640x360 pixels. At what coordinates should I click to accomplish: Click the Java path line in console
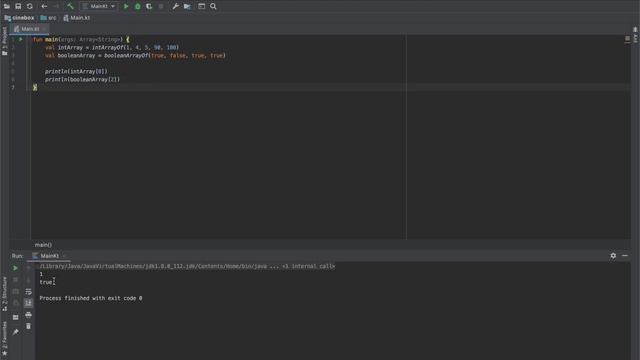(187, 266)
